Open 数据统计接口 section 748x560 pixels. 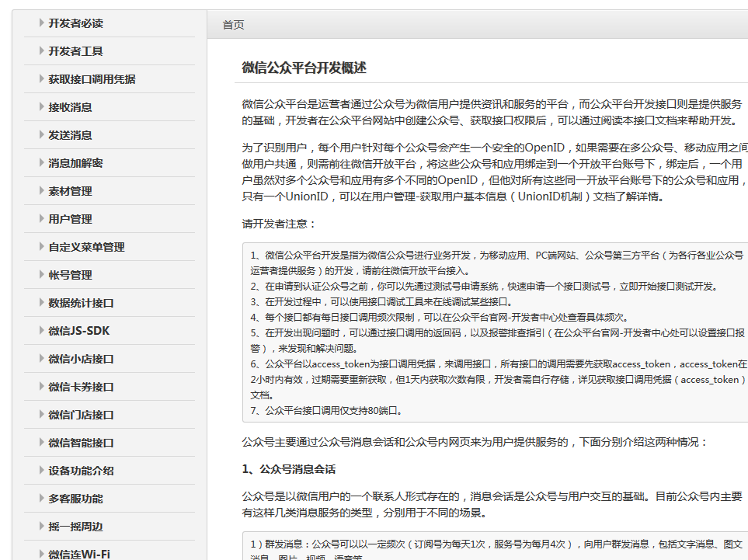(81, 303)
